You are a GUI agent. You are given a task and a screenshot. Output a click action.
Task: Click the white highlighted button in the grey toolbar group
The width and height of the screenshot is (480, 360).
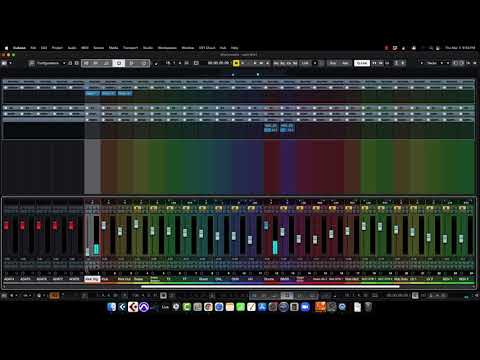119,63
